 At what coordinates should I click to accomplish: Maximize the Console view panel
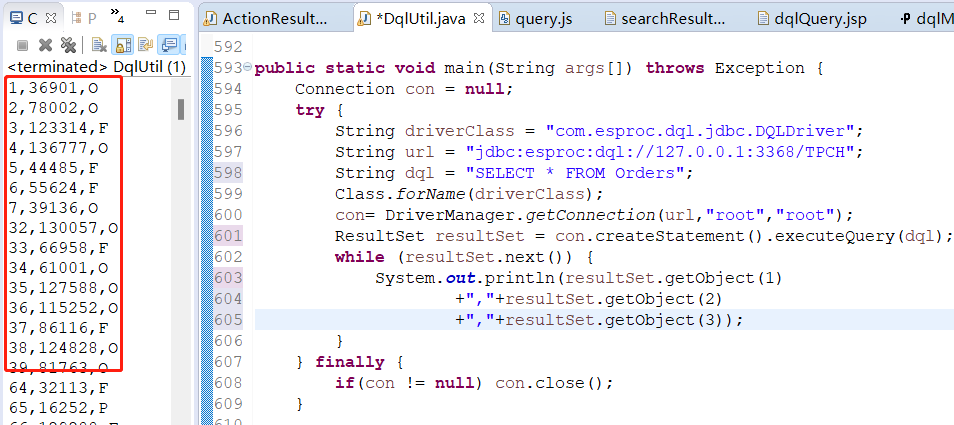coord(174,16)
